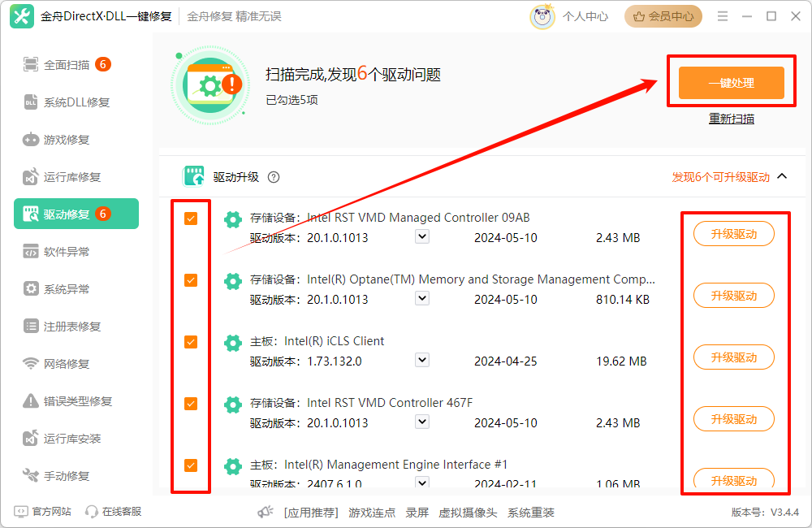Click the 重新扫描 link
The image size is (812, 528).
731,119
